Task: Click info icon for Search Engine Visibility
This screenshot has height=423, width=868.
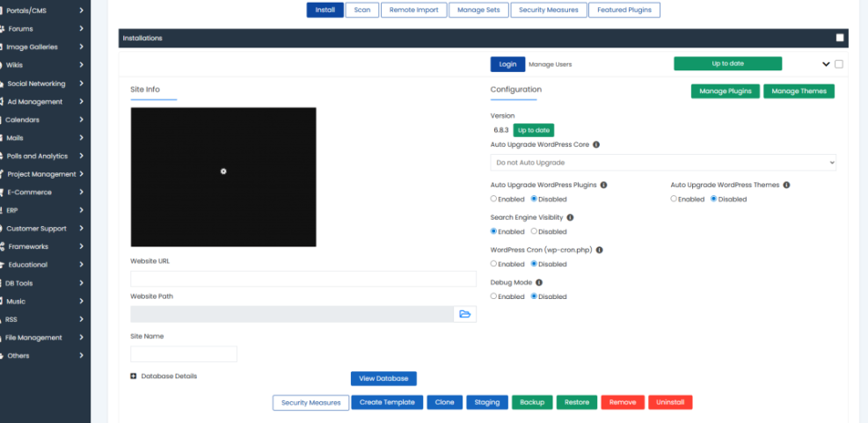Action: [x=570, y=217]
